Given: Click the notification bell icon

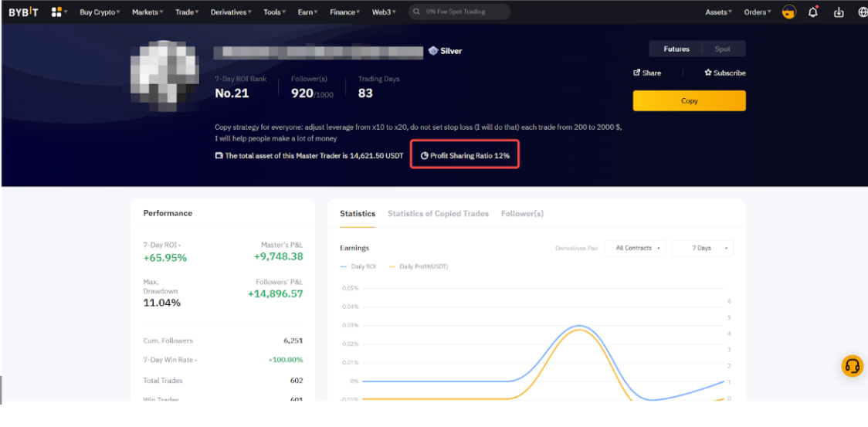Looking at the screenshot, I should pyautogui.click(x=813, y=12).
